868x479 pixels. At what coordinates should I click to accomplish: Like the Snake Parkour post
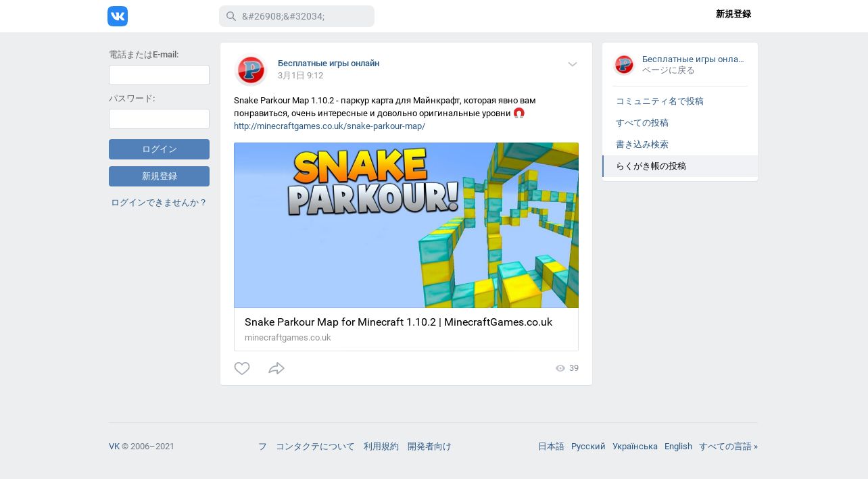(x=242, y=368)
